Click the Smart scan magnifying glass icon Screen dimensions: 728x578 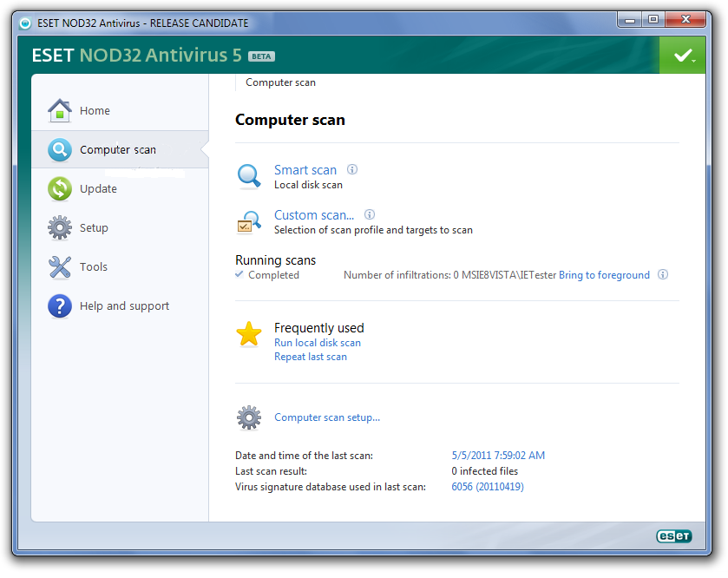pos(249,176)
